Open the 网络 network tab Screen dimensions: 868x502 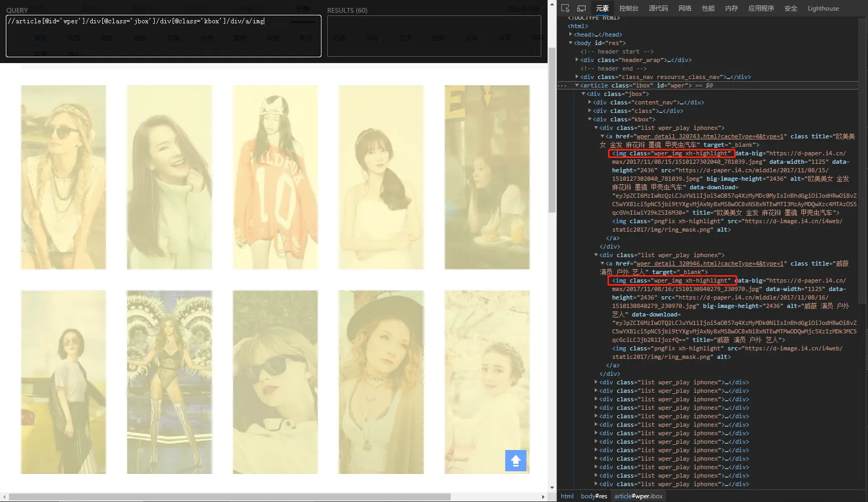pos(685,8)
